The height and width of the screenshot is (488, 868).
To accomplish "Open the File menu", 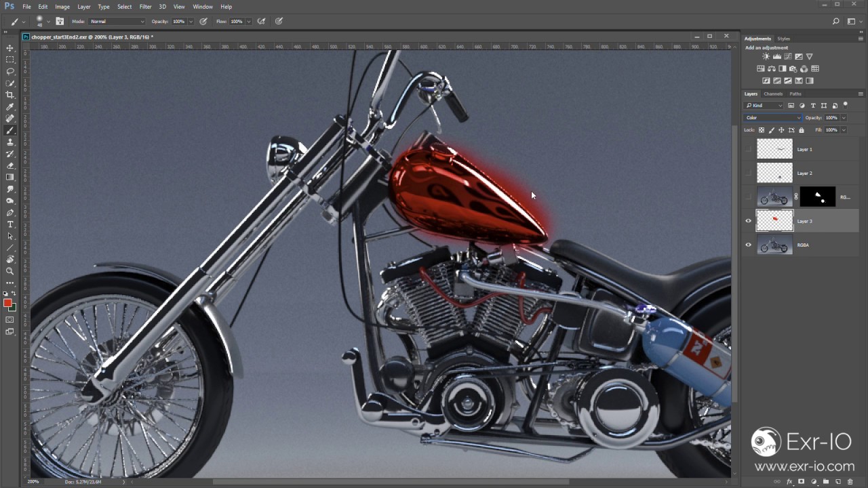I will pyautogui.click(x=26, y=7).
